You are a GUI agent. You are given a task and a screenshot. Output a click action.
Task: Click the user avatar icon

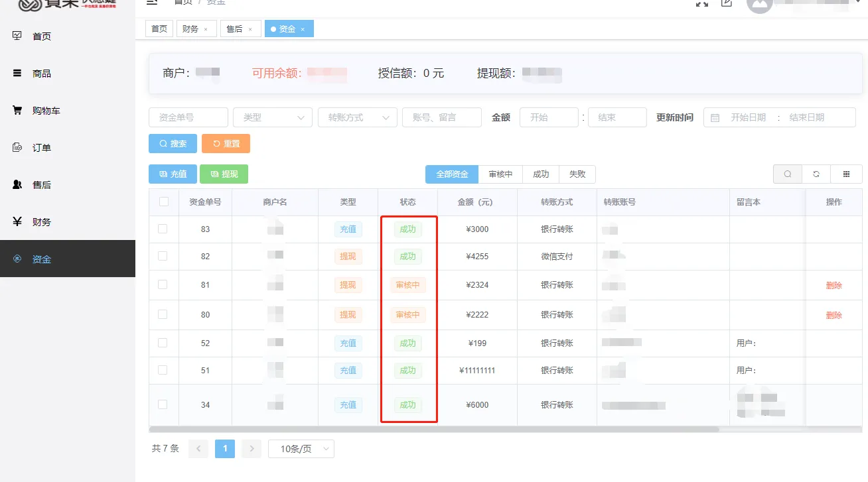(x=759, y=4)
